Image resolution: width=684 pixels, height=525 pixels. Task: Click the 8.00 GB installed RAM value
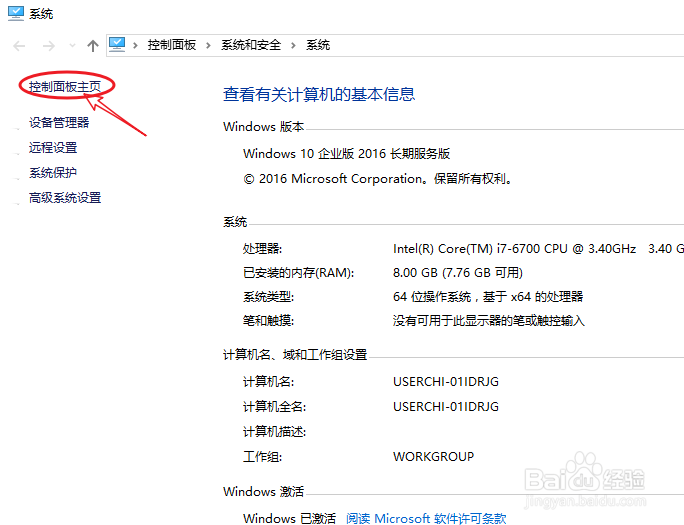click(458, 273)
